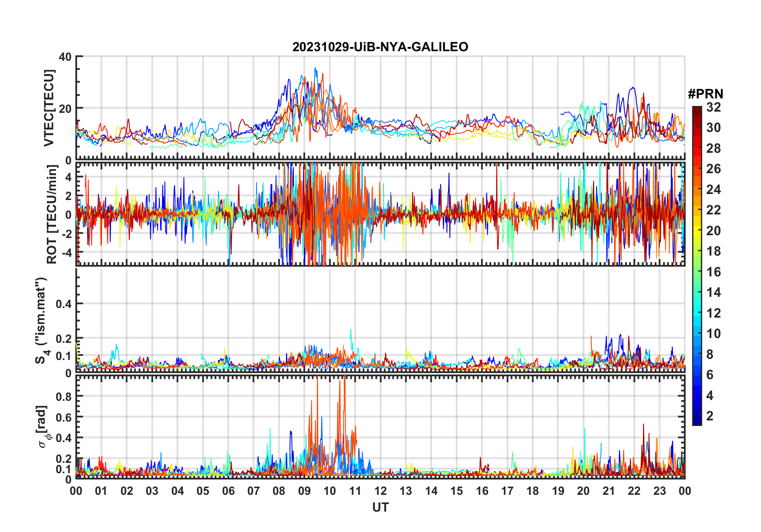Click the S4 ("ism.mat") axis label
The height and width of the screenshot is (532, 761).
point(41,320)
